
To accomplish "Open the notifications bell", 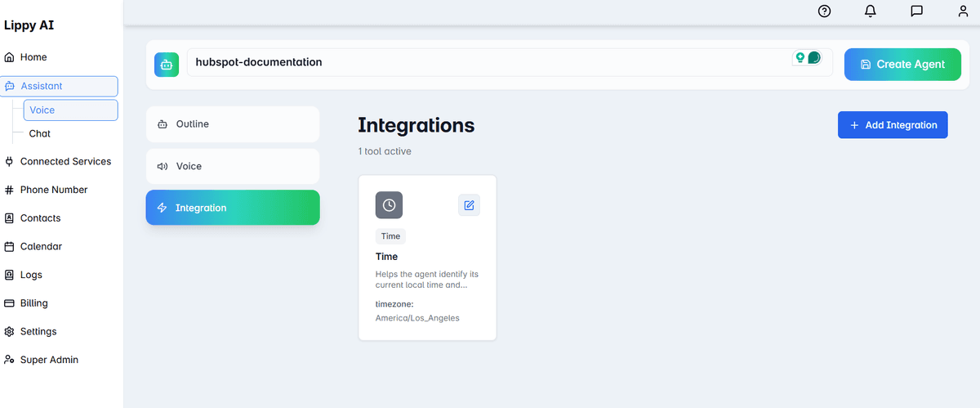I will click(871, 11).
